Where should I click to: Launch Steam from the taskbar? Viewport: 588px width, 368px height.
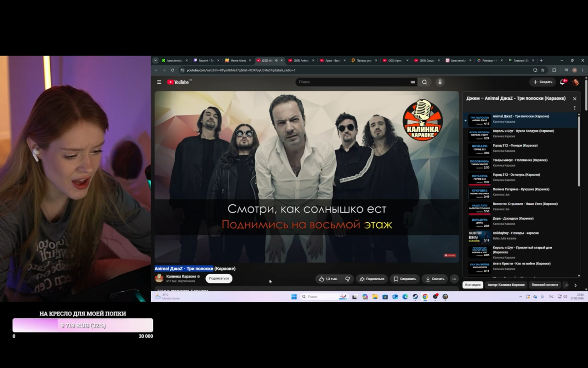(x=415, y=297)
